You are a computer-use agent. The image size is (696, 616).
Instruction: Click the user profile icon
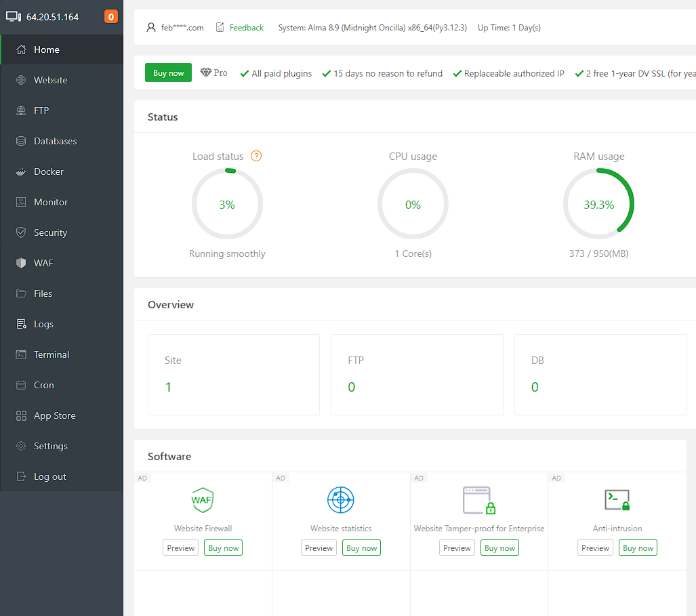(151, 28)
